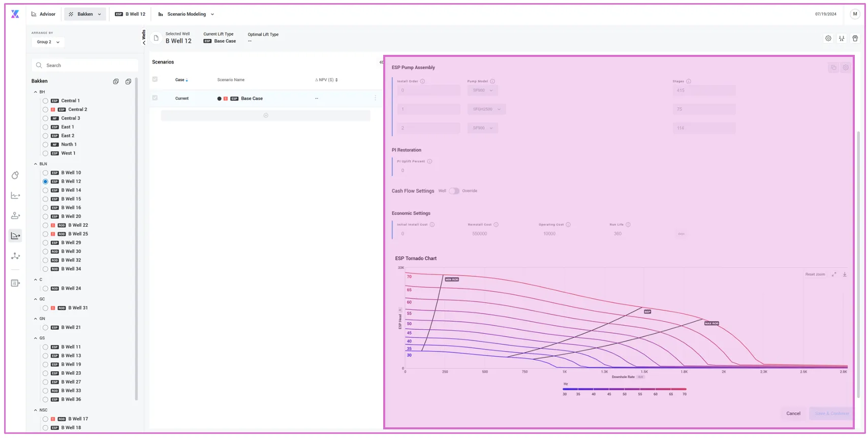
Task: Select the Central 1 well radio button
Action: (x=45, y=101)
